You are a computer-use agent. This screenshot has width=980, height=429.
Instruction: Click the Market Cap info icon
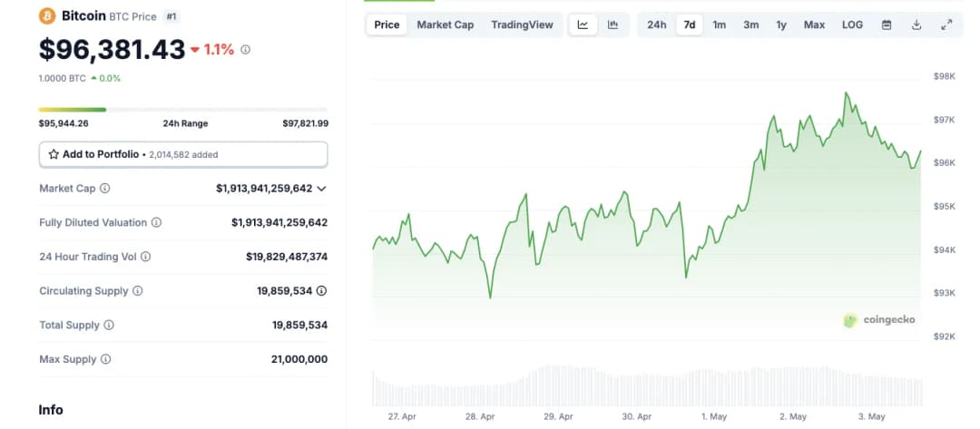click(104, 189)
